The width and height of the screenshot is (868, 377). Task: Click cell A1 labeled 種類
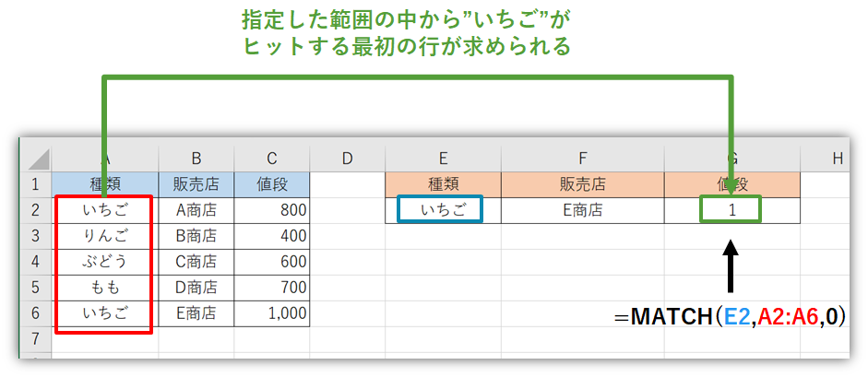[104, 184]
